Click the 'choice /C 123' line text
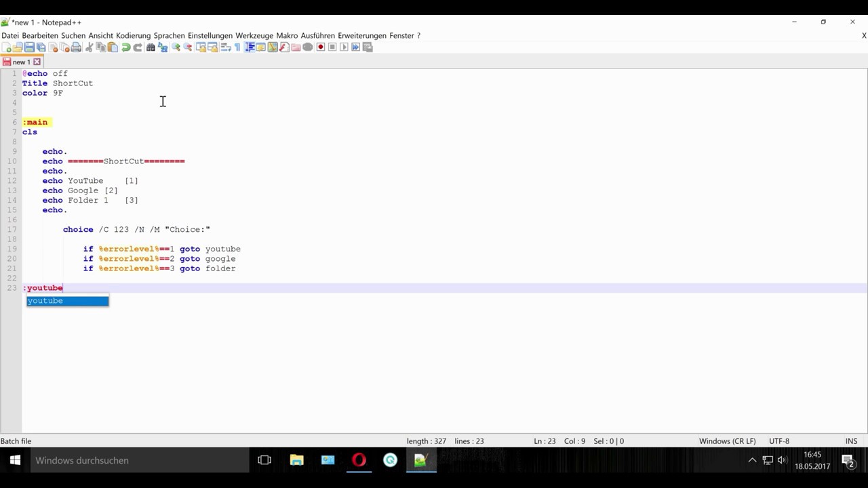The image size is (868, 488). 136,229
